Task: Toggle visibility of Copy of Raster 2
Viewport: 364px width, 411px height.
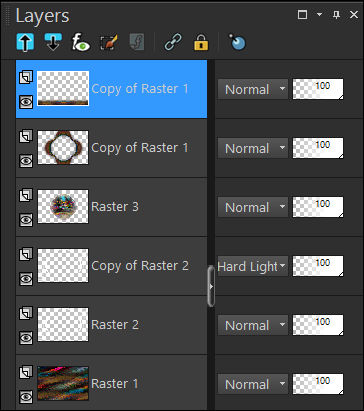Action: (26, 279)
